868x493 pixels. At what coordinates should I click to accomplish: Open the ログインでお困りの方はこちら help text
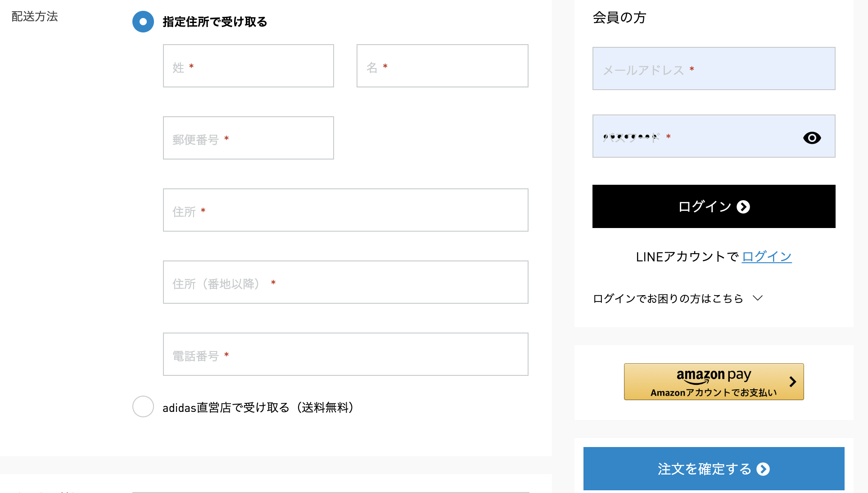pos(668,298)
